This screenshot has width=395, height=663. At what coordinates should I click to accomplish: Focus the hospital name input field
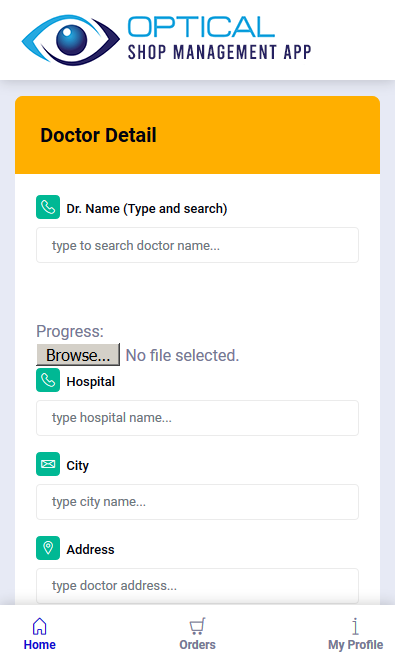198,418
